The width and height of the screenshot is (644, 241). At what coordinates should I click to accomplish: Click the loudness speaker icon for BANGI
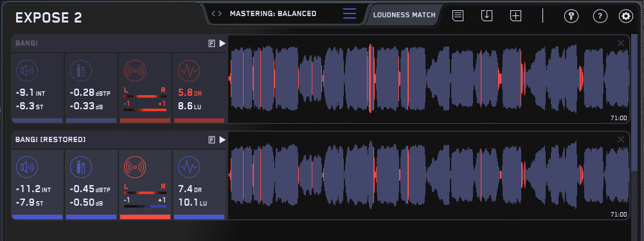(x=27, y=71)
